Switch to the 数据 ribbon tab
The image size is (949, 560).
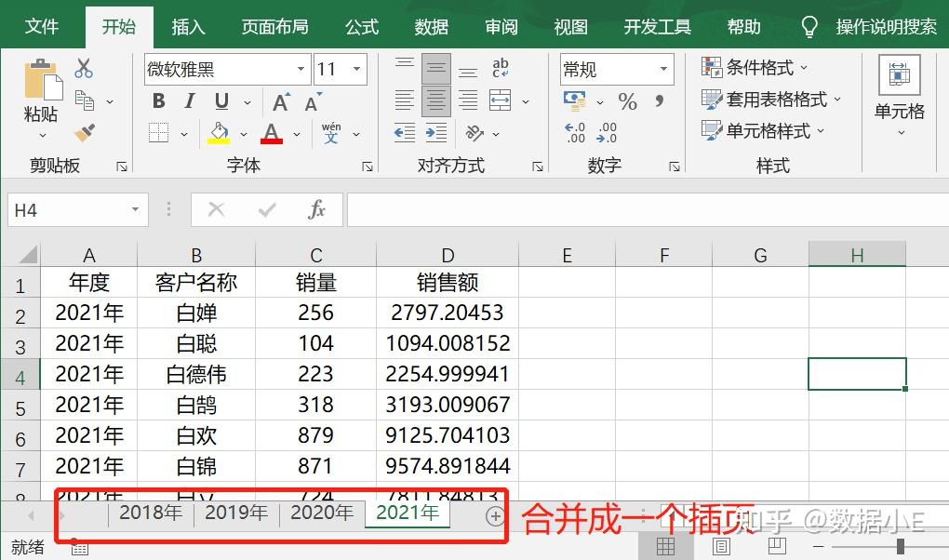[432, 27]
